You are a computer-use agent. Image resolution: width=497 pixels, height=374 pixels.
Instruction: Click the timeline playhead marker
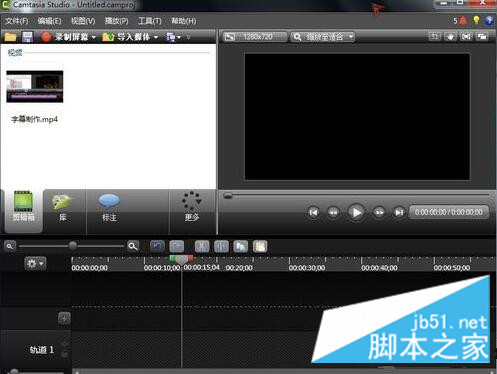pyautogui.click(x=182, y=259)
